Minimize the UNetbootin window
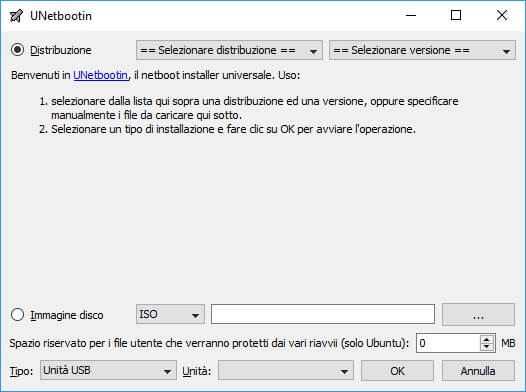The image size is (526, 392). click(x=411, y=15)
